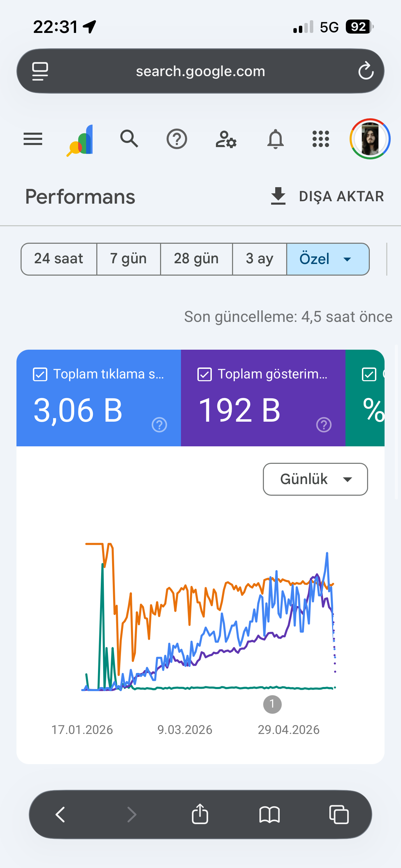Viewport: 401px width, 868px height.
Task: Tap the Search Console logo icon
Action: pyautogui.click(x=80, y=140)
